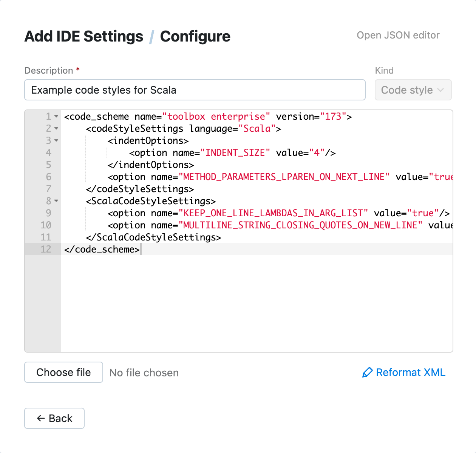Image resolution: width=476 pixels, height=453 pixels.
Task: Collapse the ScalaCodeStyleSettings block on line 8
Action: tap(56, 201)
